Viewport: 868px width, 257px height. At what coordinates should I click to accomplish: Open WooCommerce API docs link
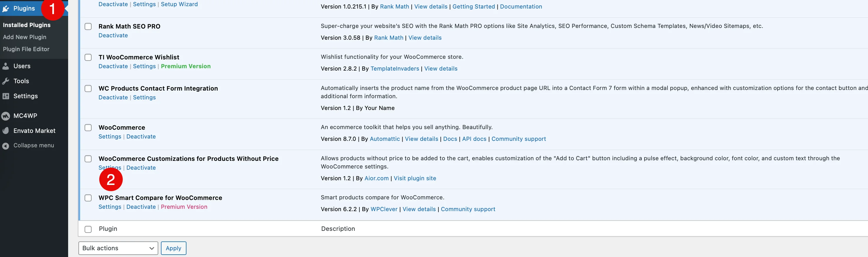[474, 139]
